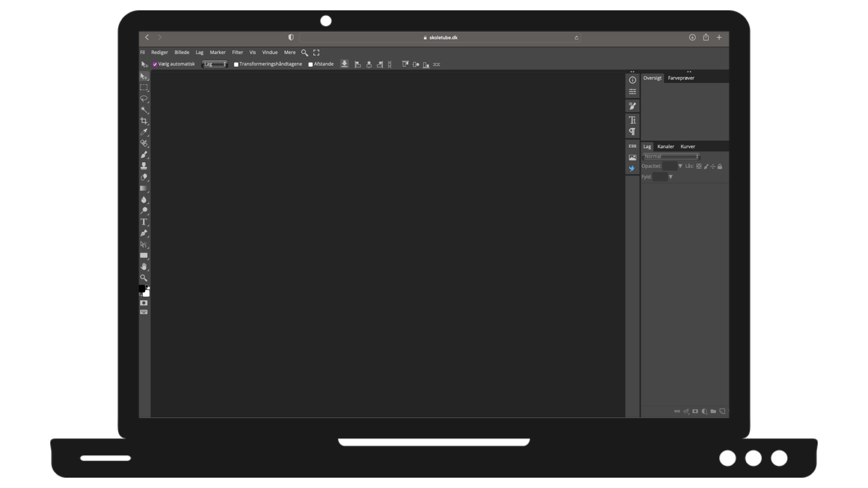Open the Vindue menu
Image resolution: width=868 pixels, height=488 pixels.
coord(270,52)
